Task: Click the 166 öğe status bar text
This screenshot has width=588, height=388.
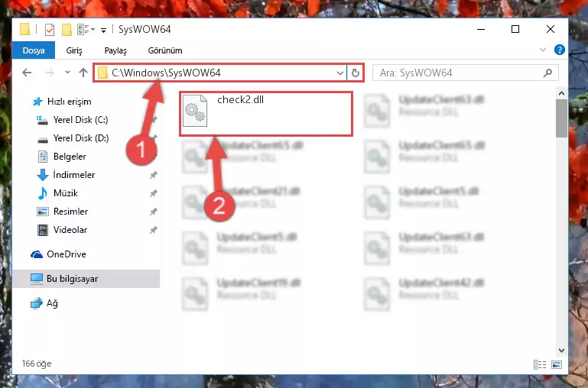Action: tap(37, 364)
